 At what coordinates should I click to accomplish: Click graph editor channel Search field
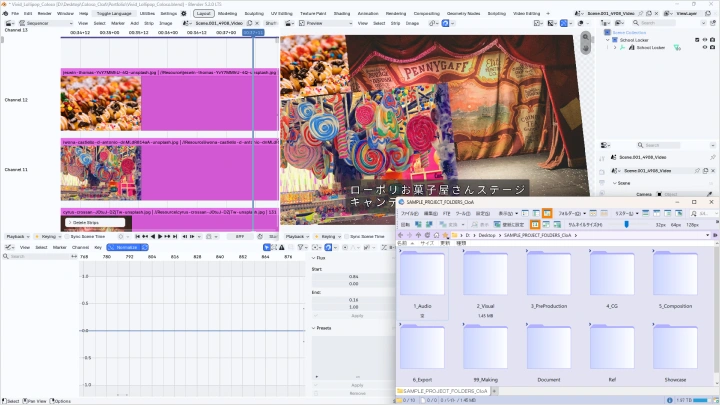click(x=37, y=256)
